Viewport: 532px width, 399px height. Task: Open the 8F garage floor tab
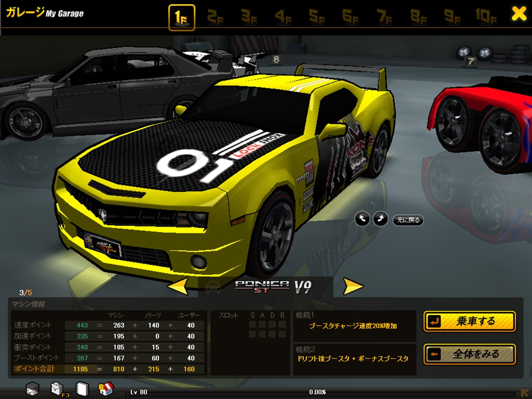[x=418, y=17]
